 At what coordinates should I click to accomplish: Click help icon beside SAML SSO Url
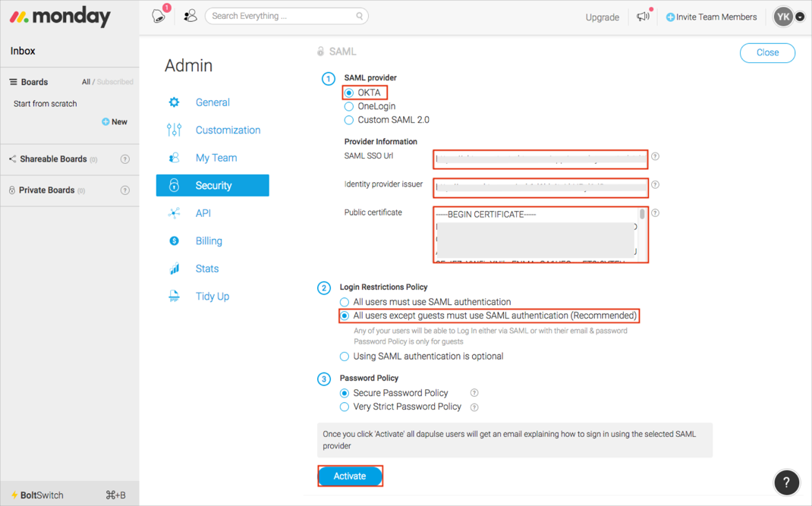tap(655, 156)
